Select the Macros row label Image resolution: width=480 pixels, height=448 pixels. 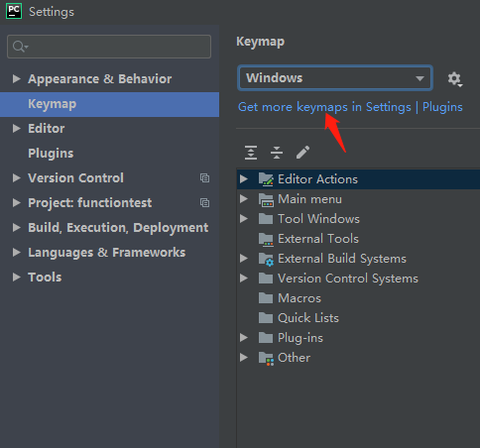click(x=300, y=298)
